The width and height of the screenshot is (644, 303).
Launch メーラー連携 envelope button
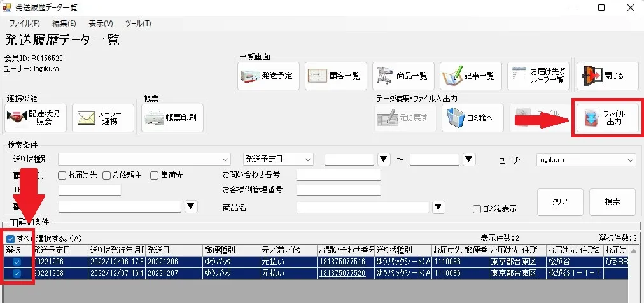[103, 118]
